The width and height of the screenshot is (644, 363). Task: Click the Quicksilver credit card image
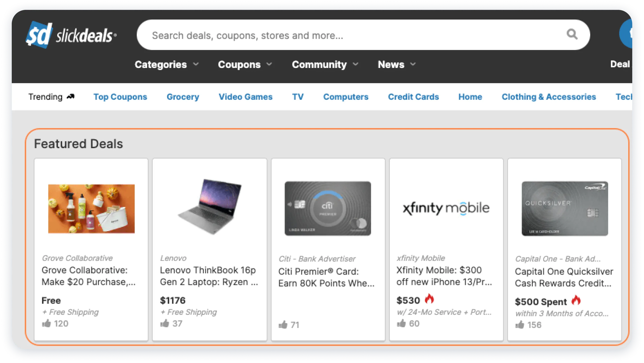point(565,208)
